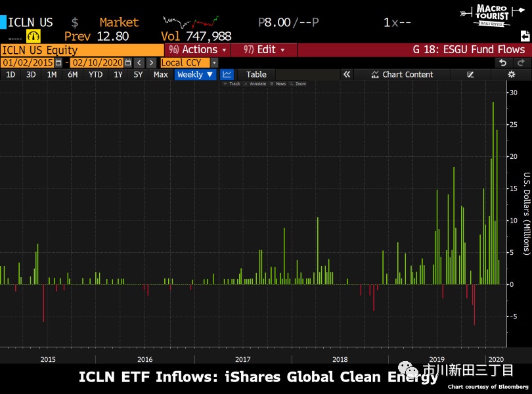
Task: Select the 1Y range tab
Action: pyautogui.click(x=118, y=74)
